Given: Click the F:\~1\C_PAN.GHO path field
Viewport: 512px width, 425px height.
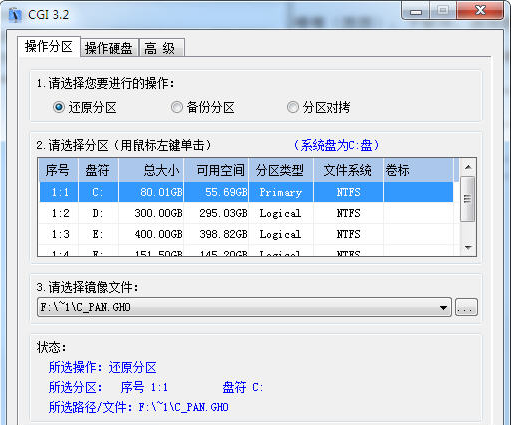Looking at the screenshot, I should 244,307.
